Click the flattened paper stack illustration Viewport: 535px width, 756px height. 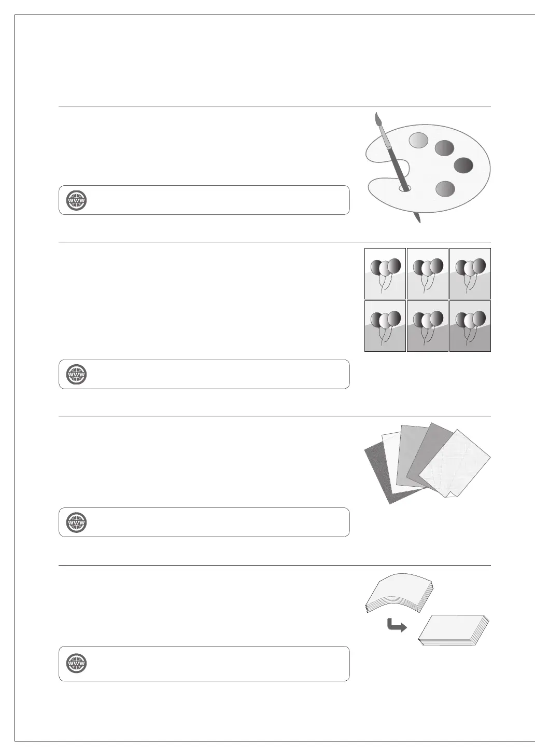[454, 630]
